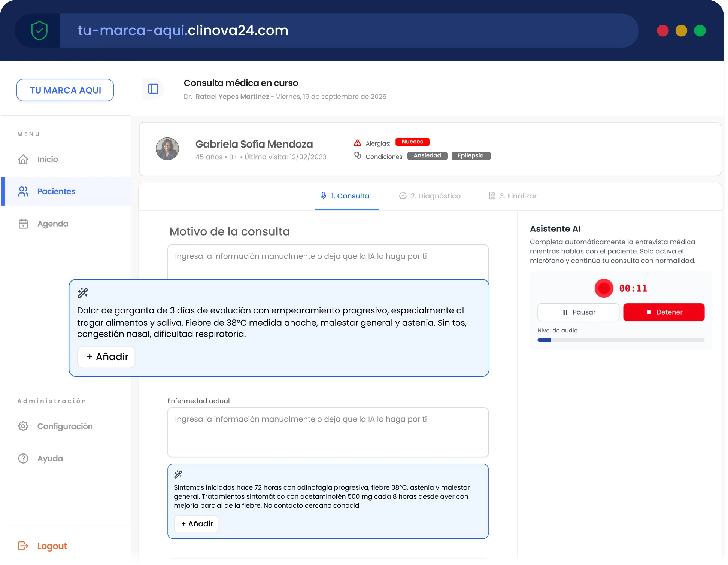Add the Dolor de garganta suggestion with Añadir

[x=106, y=357]
